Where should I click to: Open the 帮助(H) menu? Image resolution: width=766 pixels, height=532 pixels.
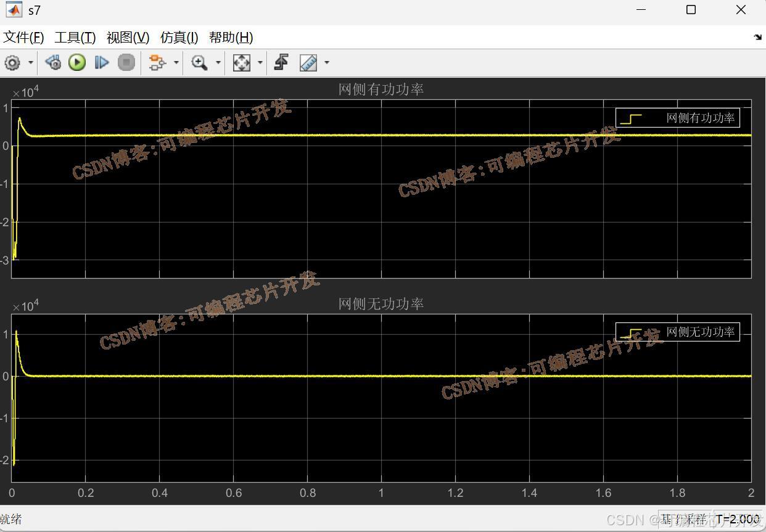point(231,38)
